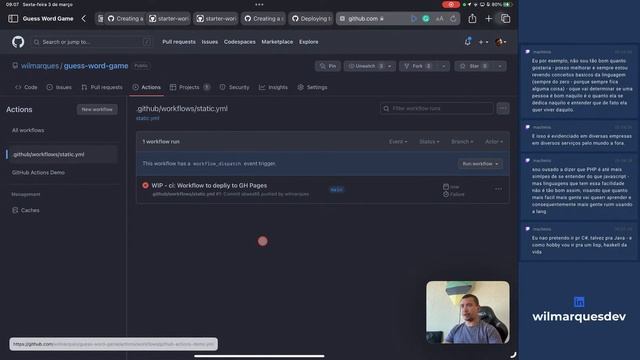Show Safari tab overview icon

pyautogui.click(x=505, y=18)
